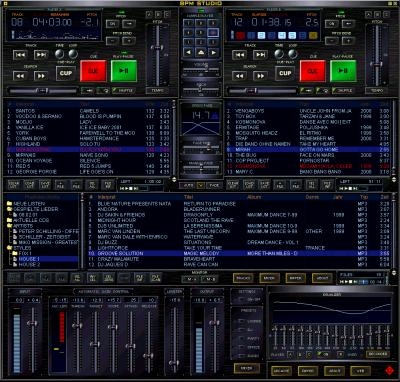Expand the ARTISTS folder in the tree
400x382 pixels.
[x=23, y=226]
